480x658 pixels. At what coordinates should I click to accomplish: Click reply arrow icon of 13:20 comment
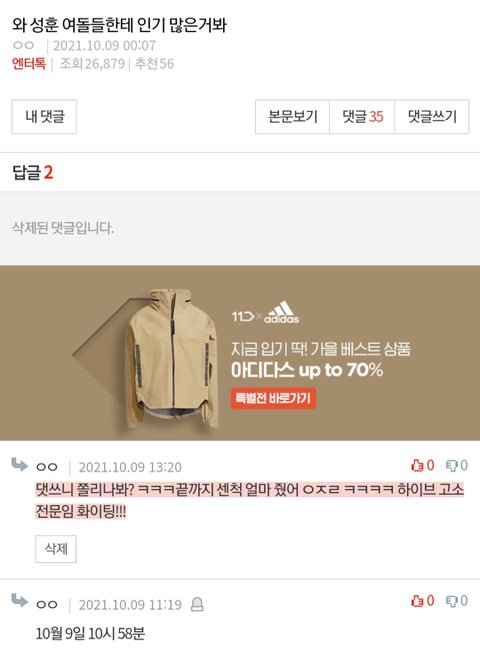tap(19, 465)
